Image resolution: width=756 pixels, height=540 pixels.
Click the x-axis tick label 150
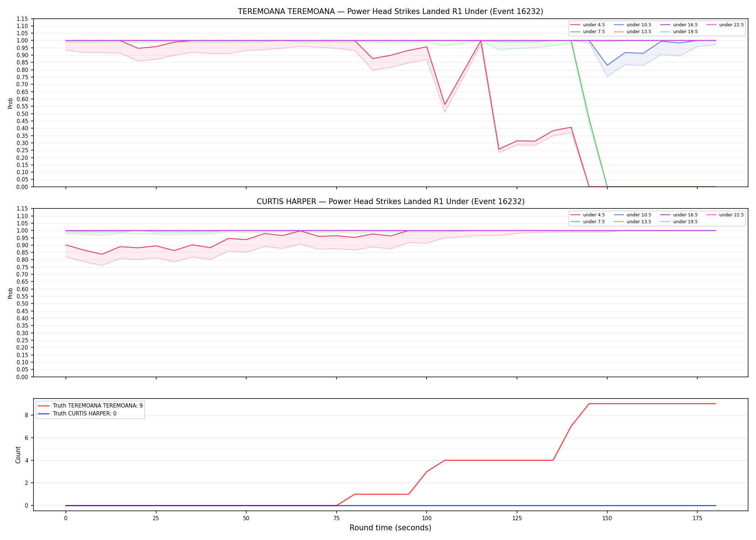(607, 518)
